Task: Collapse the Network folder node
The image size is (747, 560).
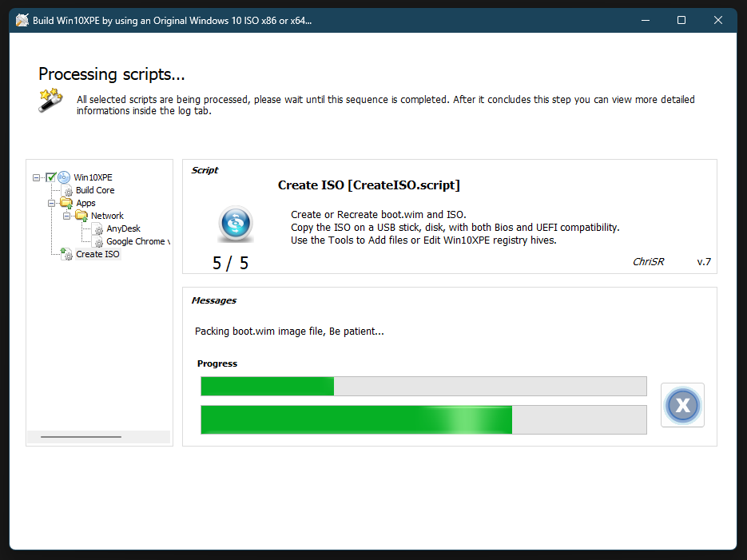Action: 66,216
